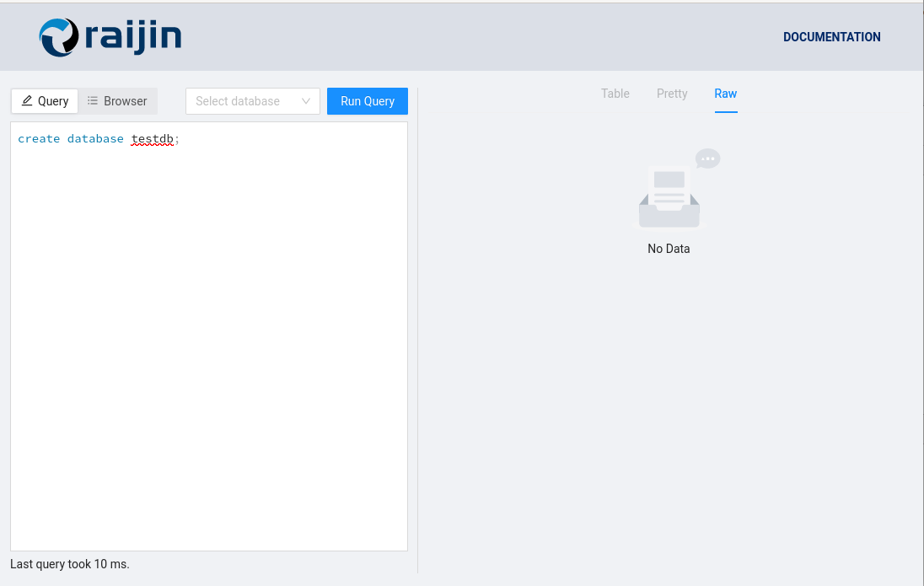The width and height of the screenshot is (924, 586).
Task: Click the word testdb in editor
Action: [152, 138]
